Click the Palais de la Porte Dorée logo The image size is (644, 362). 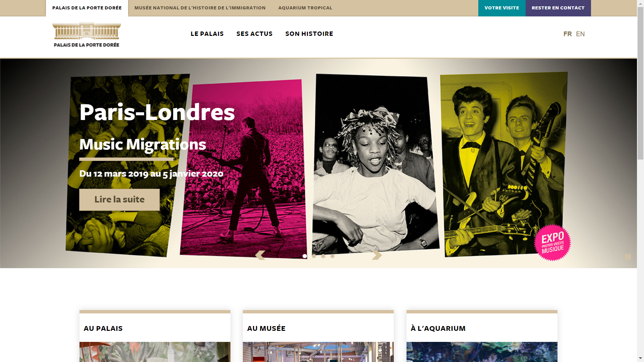tap(87, 35)
